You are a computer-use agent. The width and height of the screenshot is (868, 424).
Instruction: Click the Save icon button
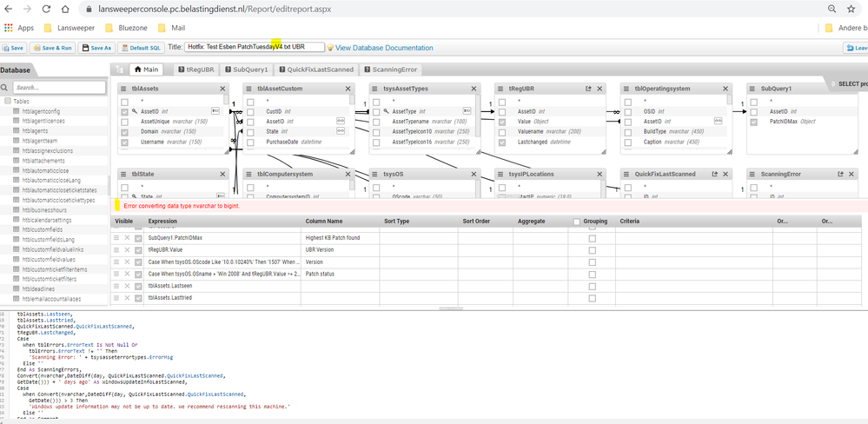13,48
